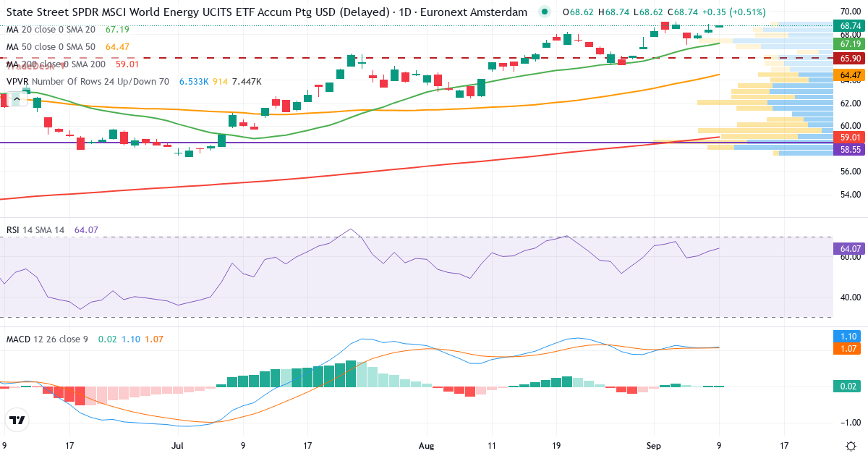
Task: Click the VPVR up volume value 6.533K
Action: [194, 82]
